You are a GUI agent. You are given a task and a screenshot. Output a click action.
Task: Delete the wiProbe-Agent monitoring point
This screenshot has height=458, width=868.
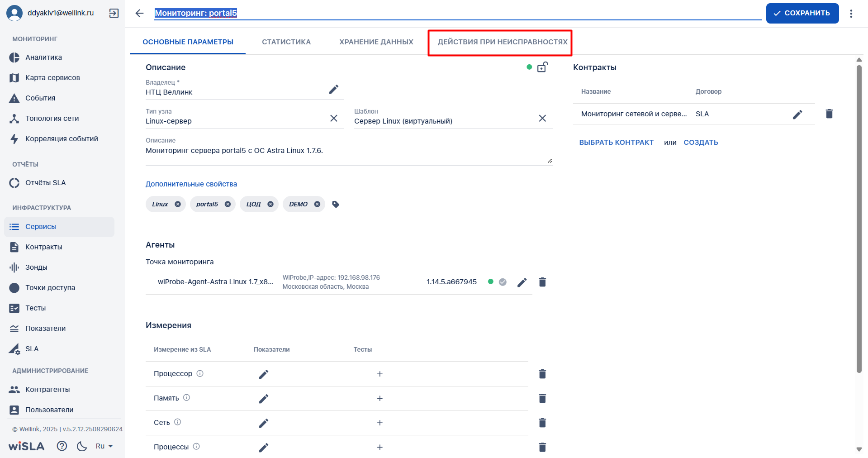542,282
